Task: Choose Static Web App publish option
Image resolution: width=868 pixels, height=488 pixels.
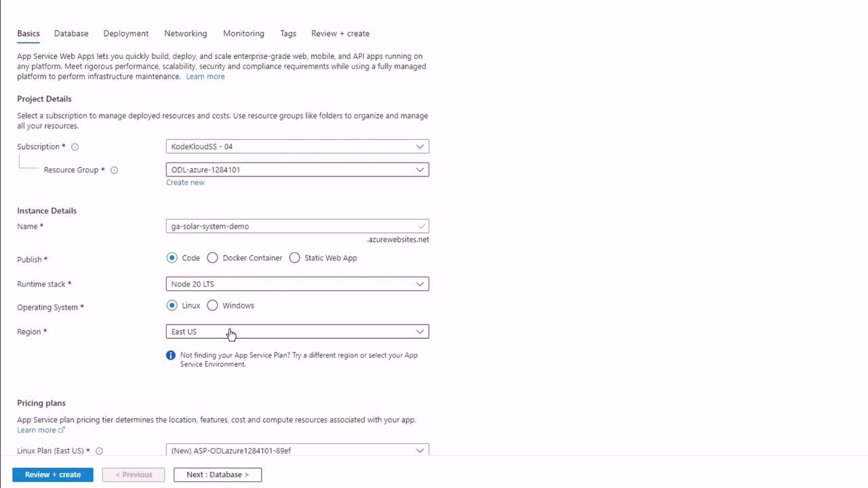Action: 295,258
